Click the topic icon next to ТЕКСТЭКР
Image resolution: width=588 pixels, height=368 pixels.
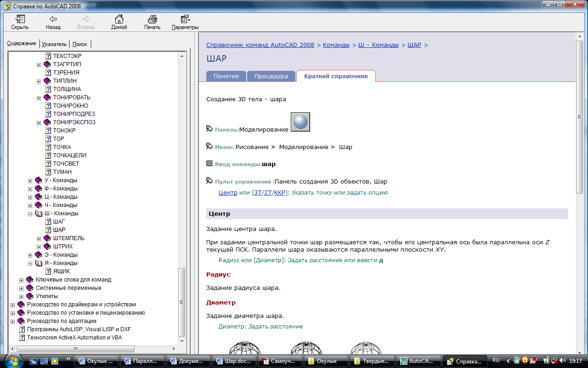[48, 56]
